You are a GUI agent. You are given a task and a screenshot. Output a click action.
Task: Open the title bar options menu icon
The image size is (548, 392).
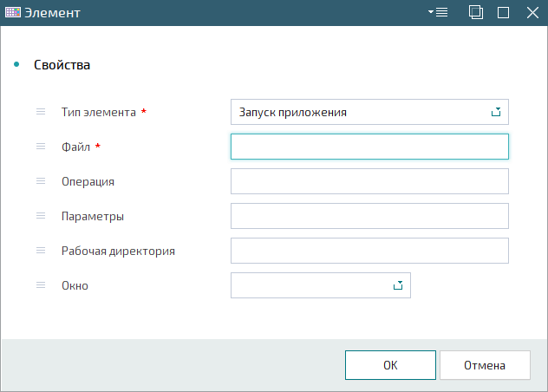pyautogui.click(x=438, y=13)
